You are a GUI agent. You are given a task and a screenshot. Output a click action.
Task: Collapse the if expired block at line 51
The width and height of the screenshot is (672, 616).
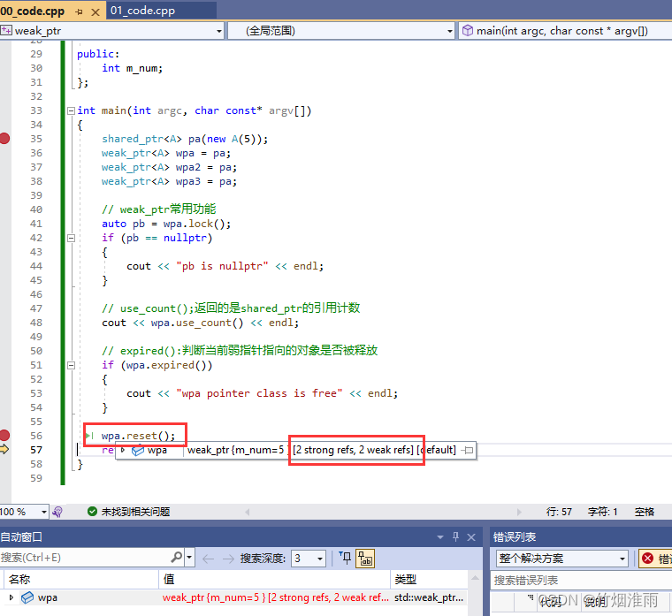[71, 365]
